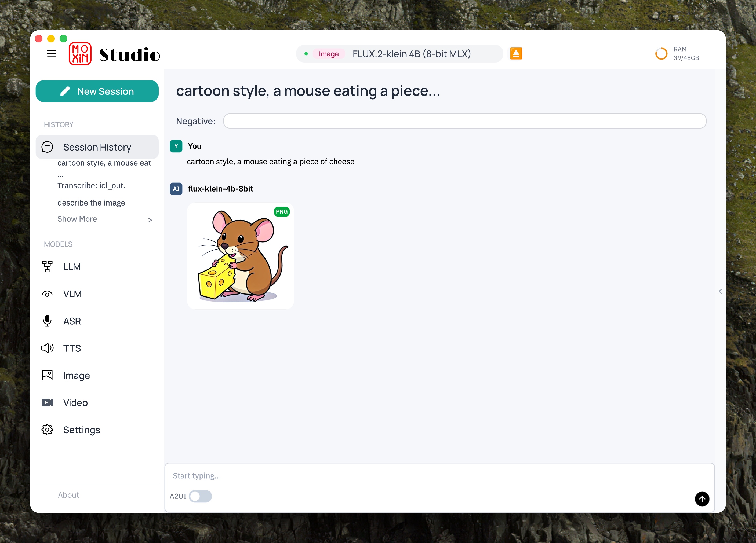Viewport: 756px width, 543px height.
Task: Click the 'Y' user avatar
Action: click(176, 146)
